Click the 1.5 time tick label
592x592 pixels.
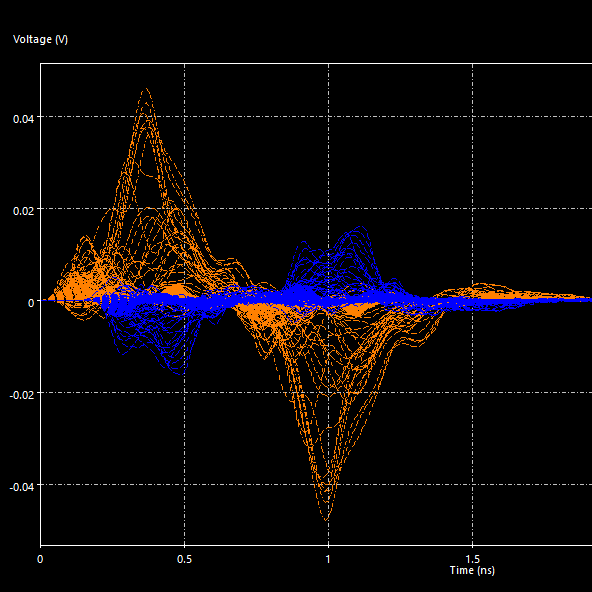(x=472, y=559)
